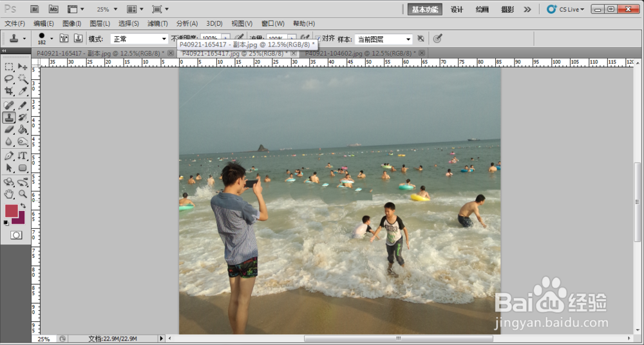Open the brush preset picker arrow
Viewport: 644px width, 345px height.
pos(52,39)
